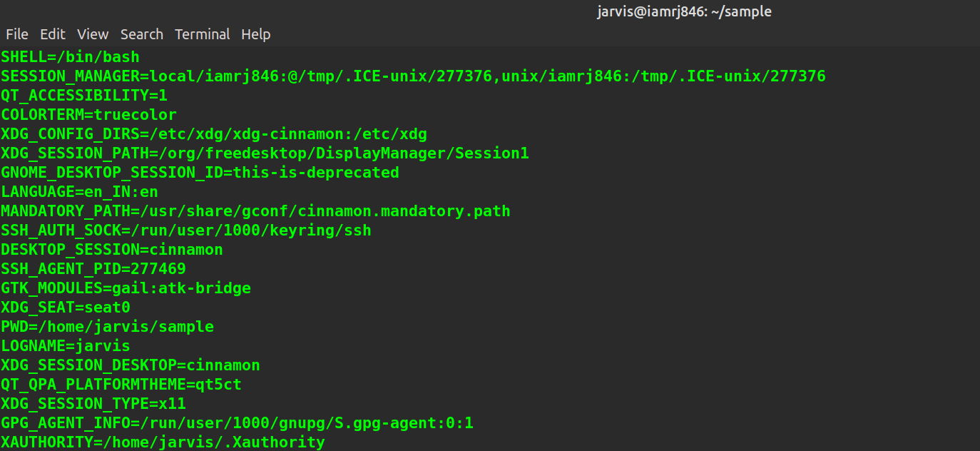Click the COLORTERM=truecolor text
This screenshot has width=980, height=451.
point(88,114)
